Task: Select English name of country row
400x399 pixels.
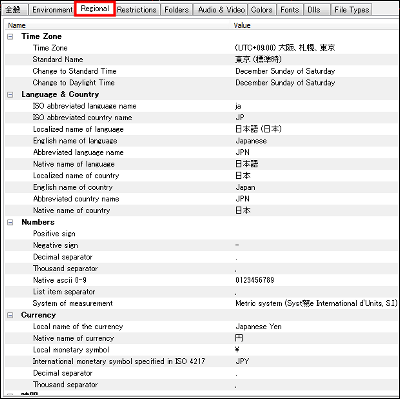Action: tap(202, 187)
